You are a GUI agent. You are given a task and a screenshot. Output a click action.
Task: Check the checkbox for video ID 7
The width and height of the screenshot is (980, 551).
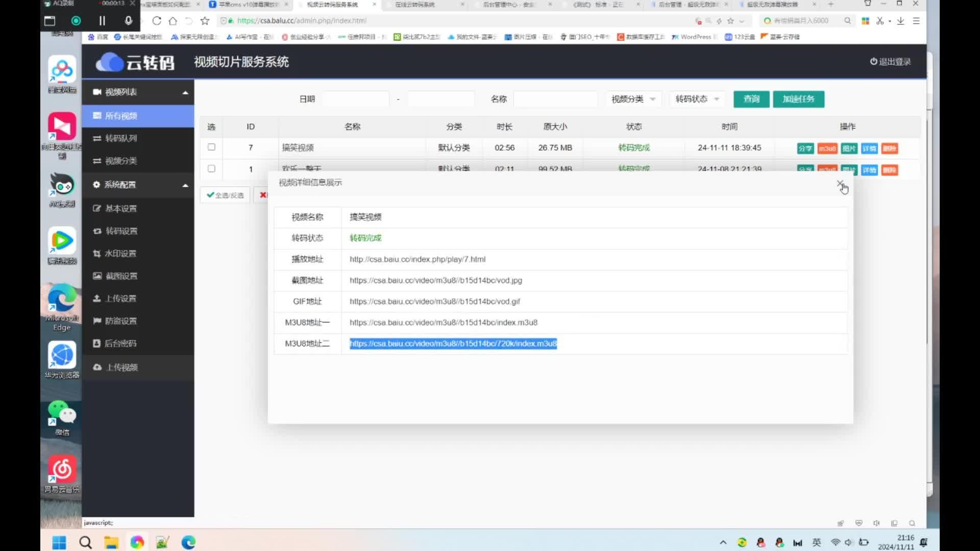211,147
